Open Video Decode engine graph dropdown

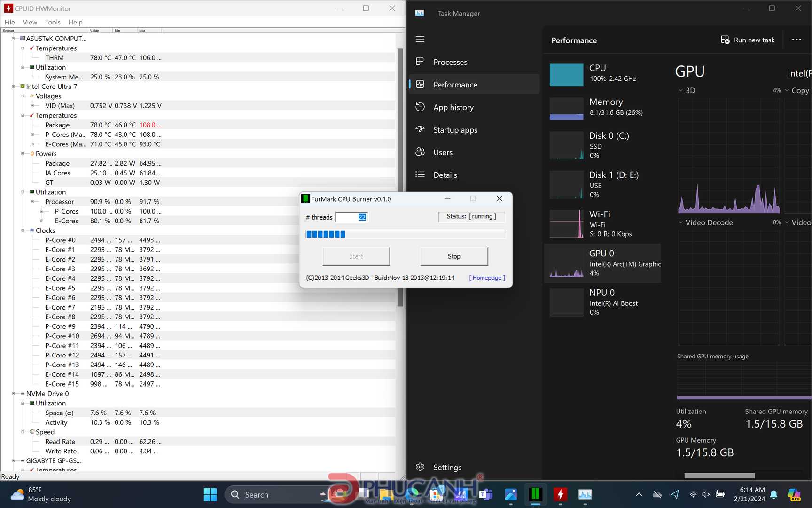[x=680, y=222]
